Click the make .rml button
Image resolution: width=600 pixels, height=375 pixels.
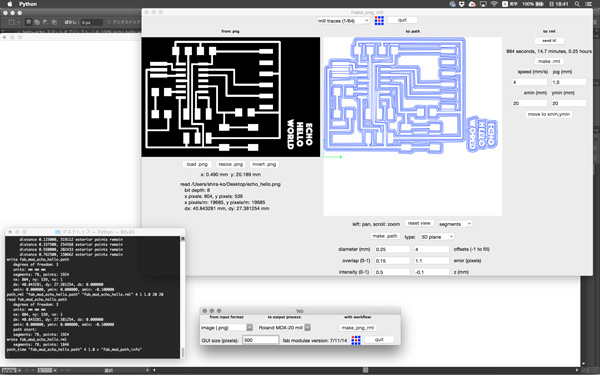coord(549,61)
